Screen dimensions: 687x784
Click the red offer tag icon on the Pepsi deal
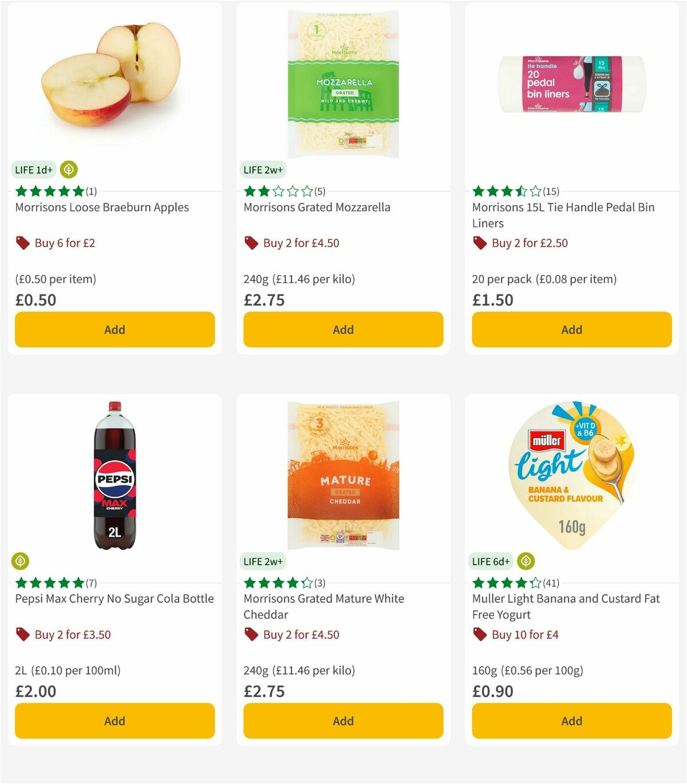click(x=22, y=635)
